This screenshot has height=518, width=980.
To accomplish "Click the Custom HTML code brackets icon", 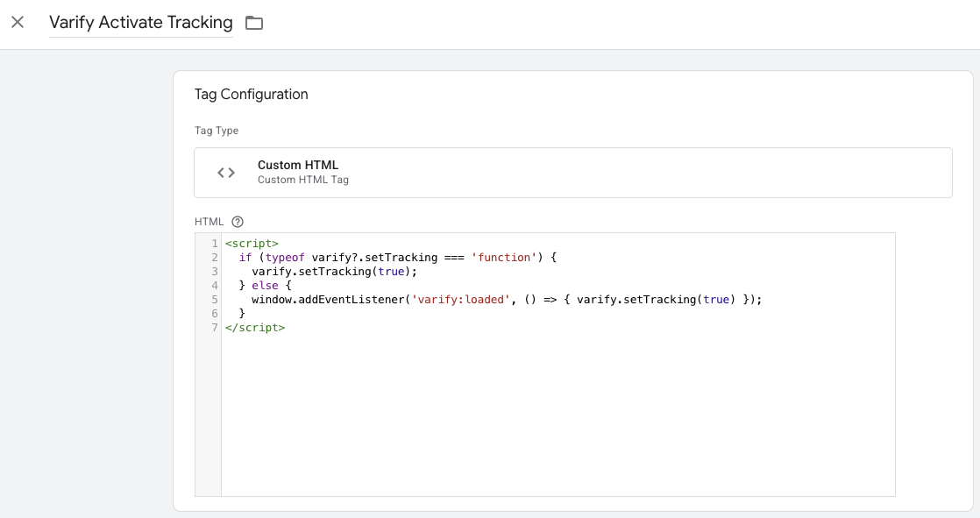I will [x=226, y=173].
